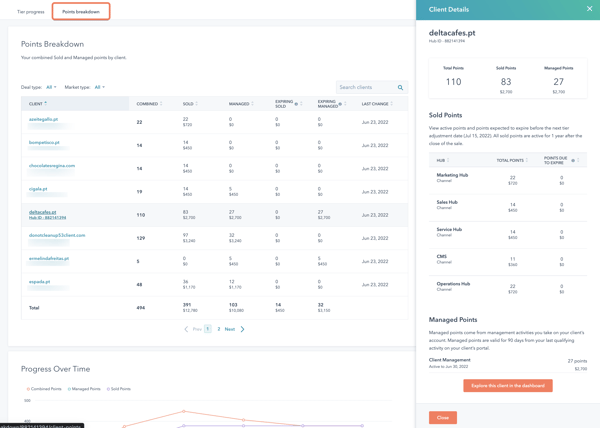Switch to Tier progress tab
Image resolution: width=600 pixels, height=428 pixels.
pos(31,12)
